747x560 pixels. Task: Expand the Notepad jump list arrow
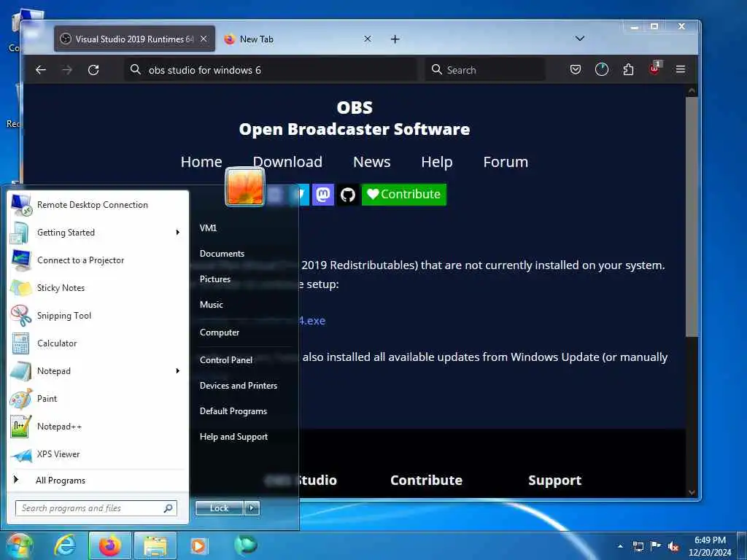click(178, 370)
